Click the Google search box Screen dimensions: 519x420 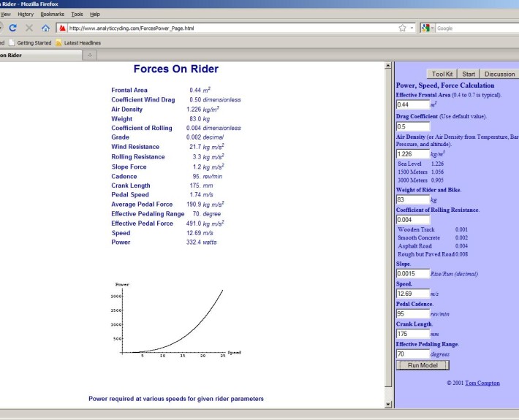477,28
